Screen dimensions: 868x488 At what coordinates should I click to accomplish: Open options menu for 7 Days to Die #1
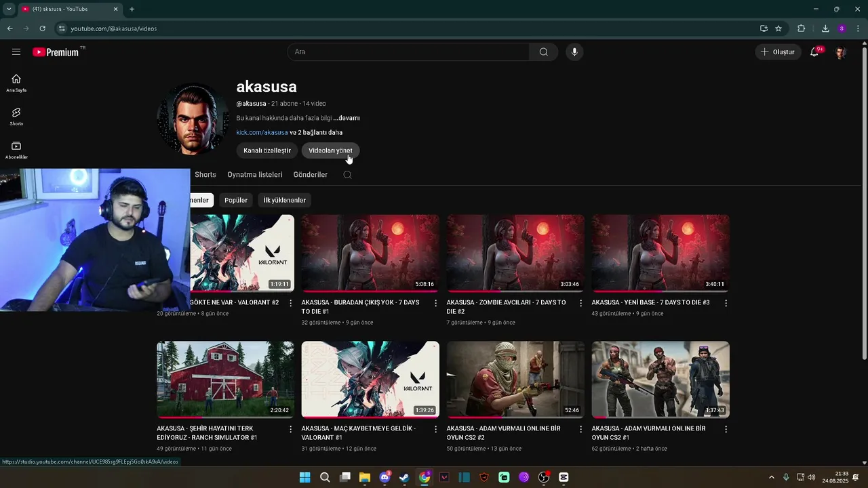pos(436,303)
